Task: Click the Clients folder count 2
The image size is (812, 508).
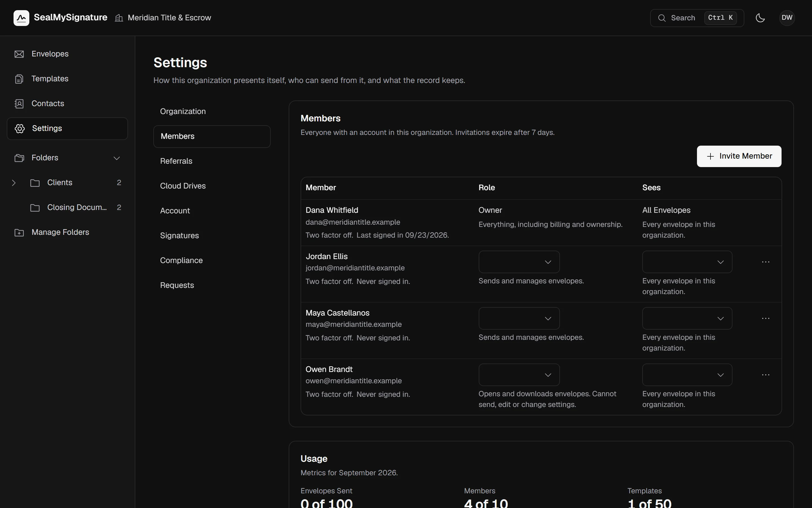Action: 119,183
